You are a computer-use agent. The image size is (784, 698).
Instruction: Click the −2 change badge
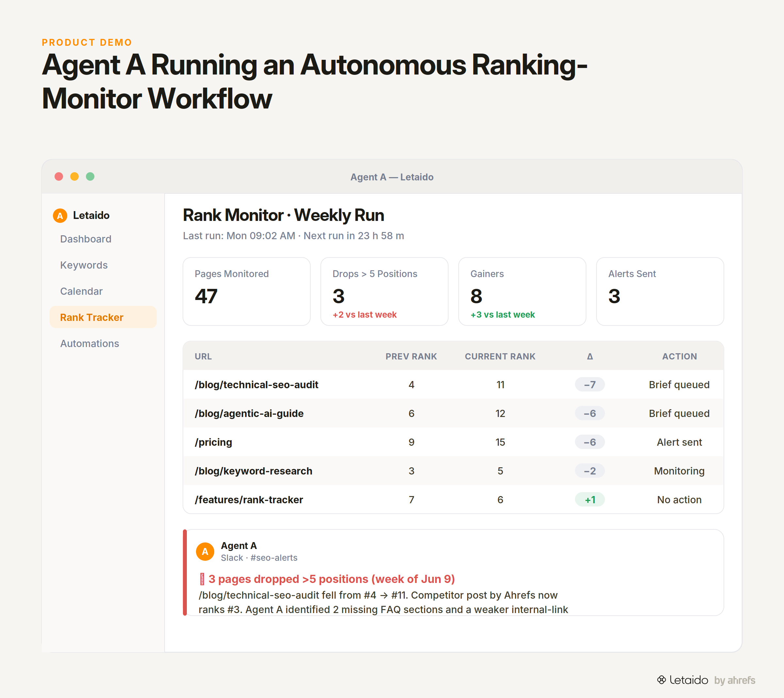coord(590,471)
